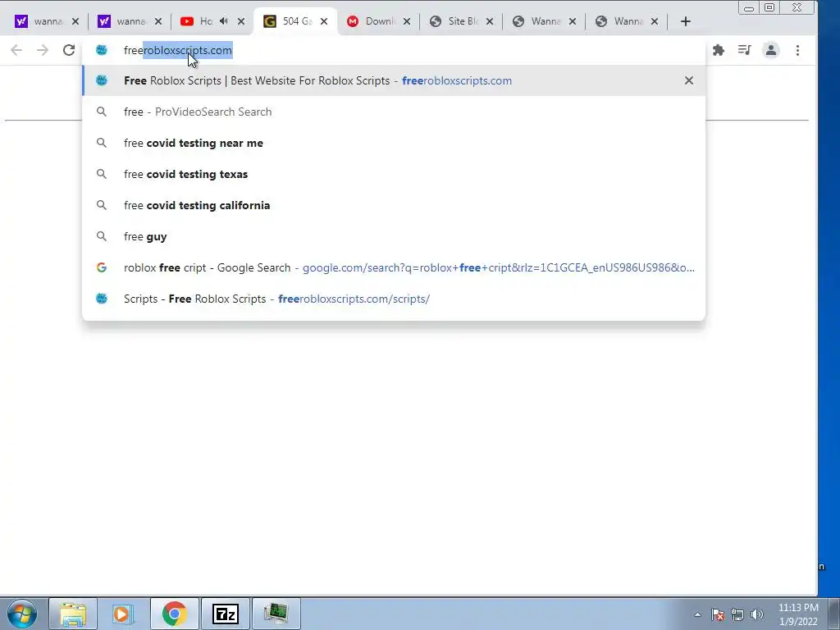840x630 pixels.
Task: Close the second Yahoo "wanna" tab
Action: coord(158,21)
